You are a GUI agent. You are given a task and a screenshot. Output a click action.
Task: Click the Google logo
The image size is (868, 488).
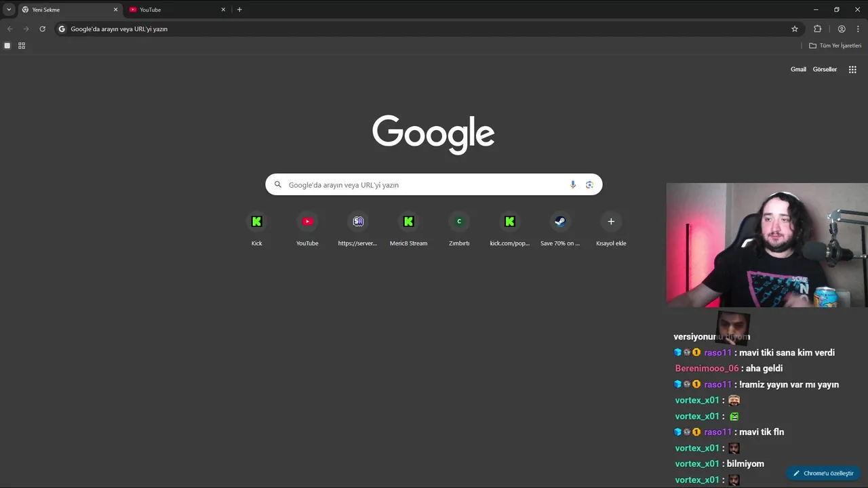(433, 134)
